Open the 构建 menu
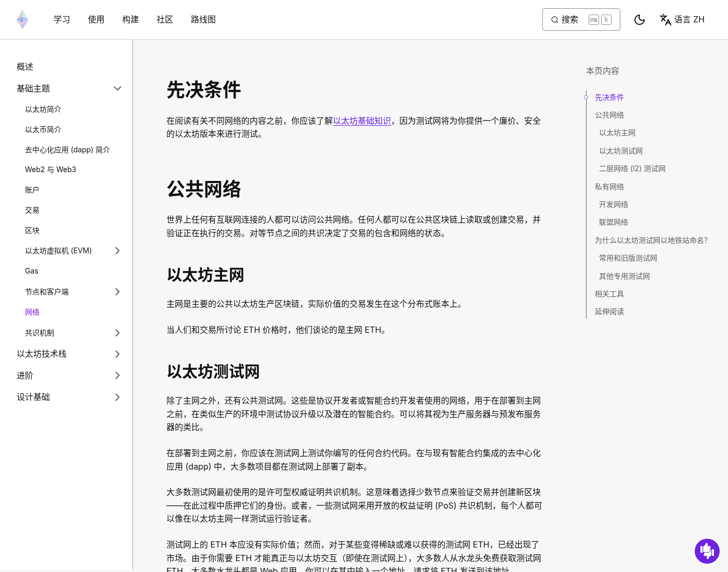728x572 pixels. click(131, 20)
